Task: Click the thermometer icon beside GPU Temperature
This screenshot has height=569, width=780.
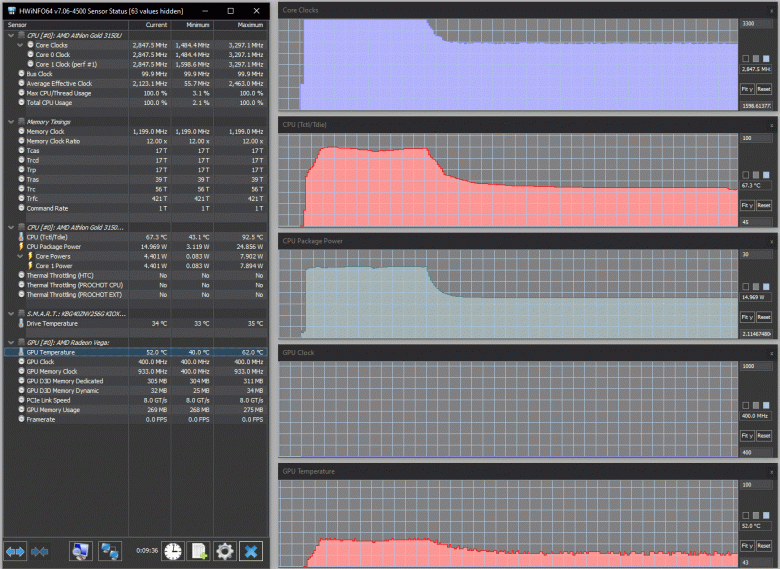Action: (21, 352)
